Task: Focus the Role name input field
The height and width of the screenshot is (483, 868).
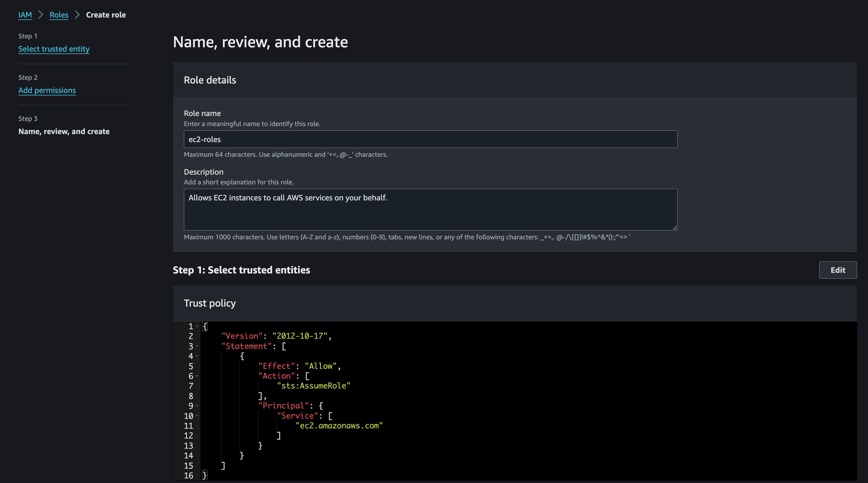Action: (x=430, y=139)
